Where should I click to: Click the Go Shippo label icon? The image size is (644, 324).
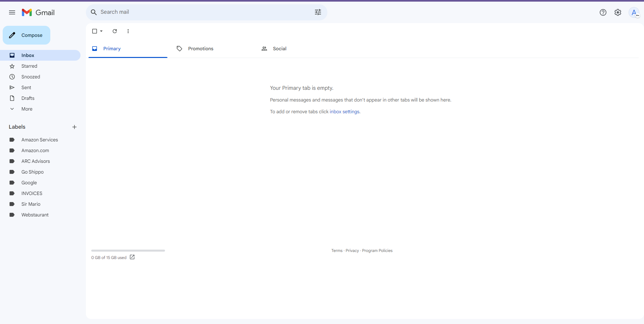12,172
